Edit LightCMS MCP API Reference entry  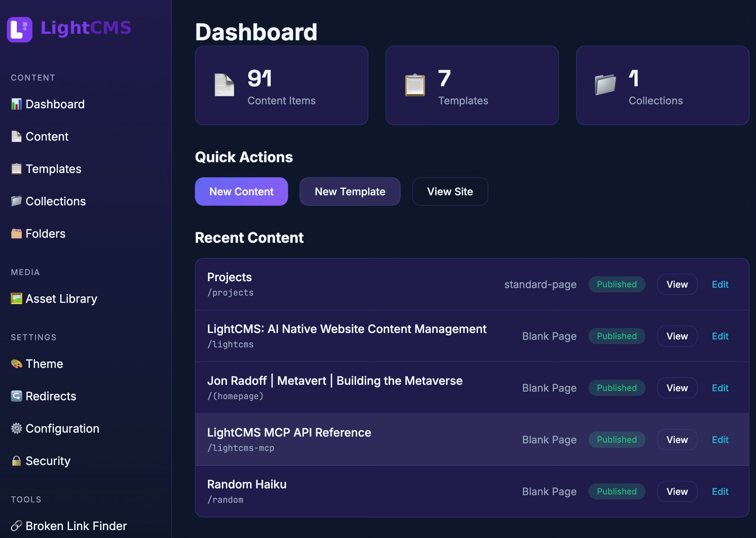point(720,440)
